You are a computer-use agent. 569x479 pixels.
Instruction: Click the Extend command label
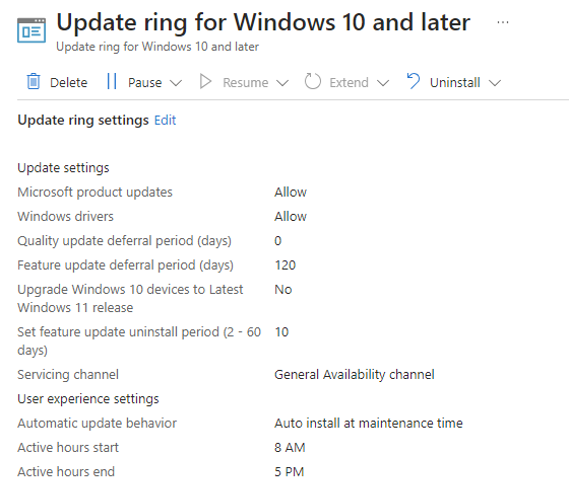(x=349, y=83)
